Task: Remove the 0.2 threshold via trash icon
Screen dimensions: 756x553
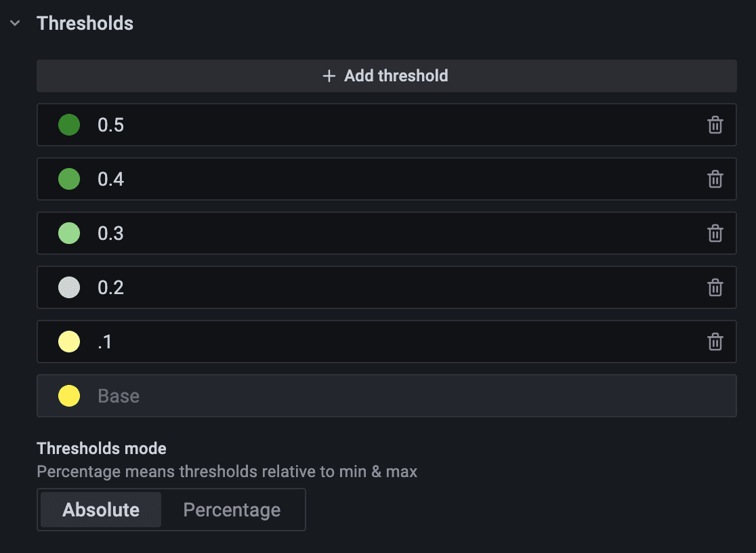Action: pyautogui.click(x=715, y=288)
